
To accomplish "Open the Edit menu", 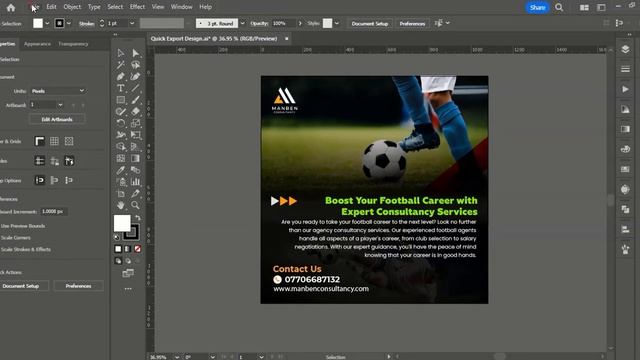I will pyautogui.click(x=51, y=7).
